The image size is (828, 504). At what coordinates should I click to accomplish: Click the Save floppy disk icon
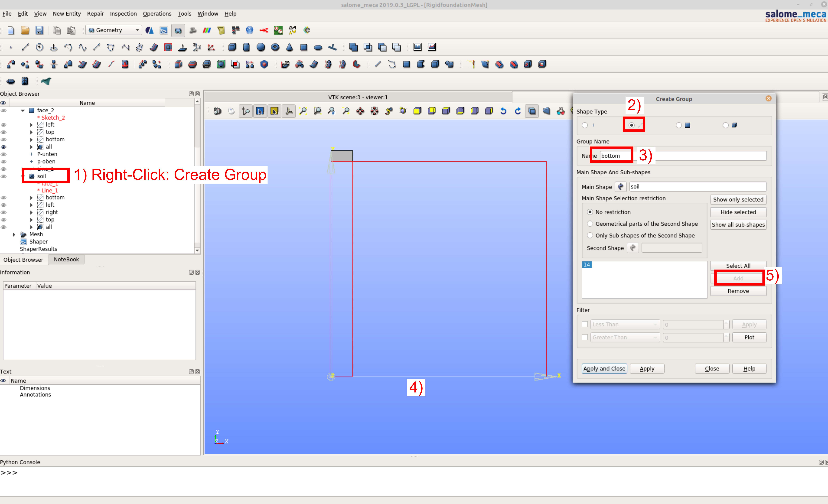(x=39, y=30)
